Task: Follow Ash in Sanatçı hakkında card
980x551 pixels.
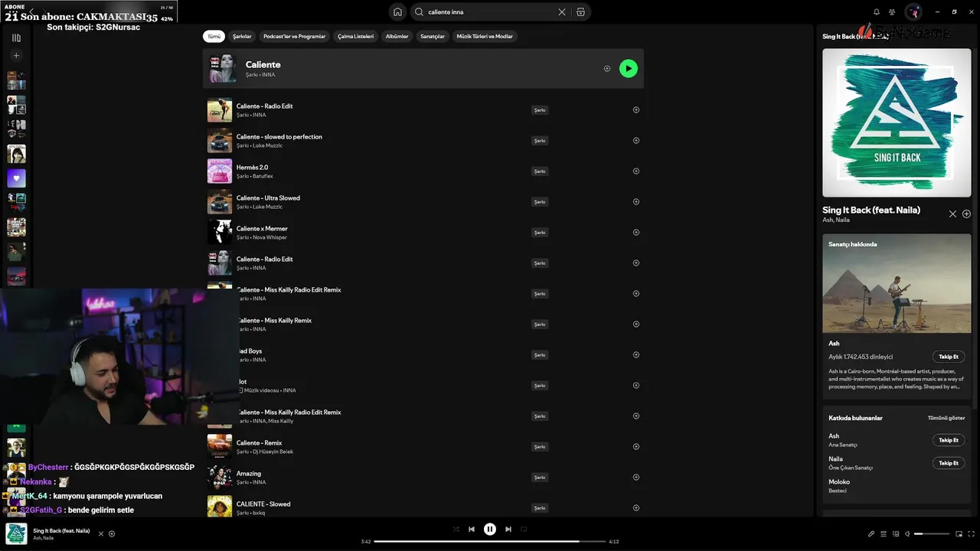Action: [949, 357]
